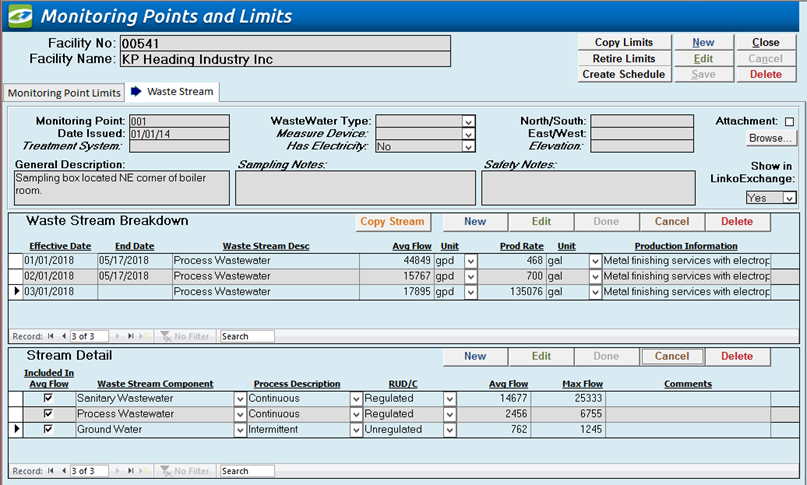Click Delete in Waste Stream Breakdown
The height and width of the screenshot is (485, 807).
(737, 221)
